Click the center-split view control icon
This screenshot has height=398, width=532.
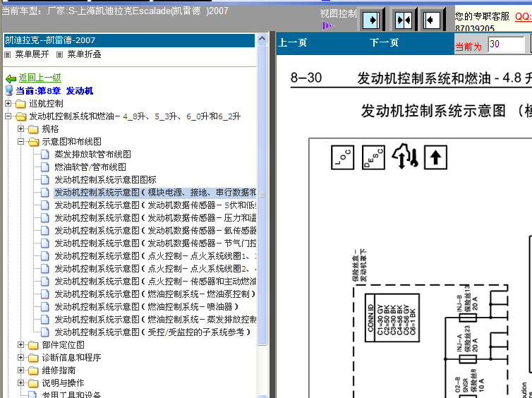(404, 20)
